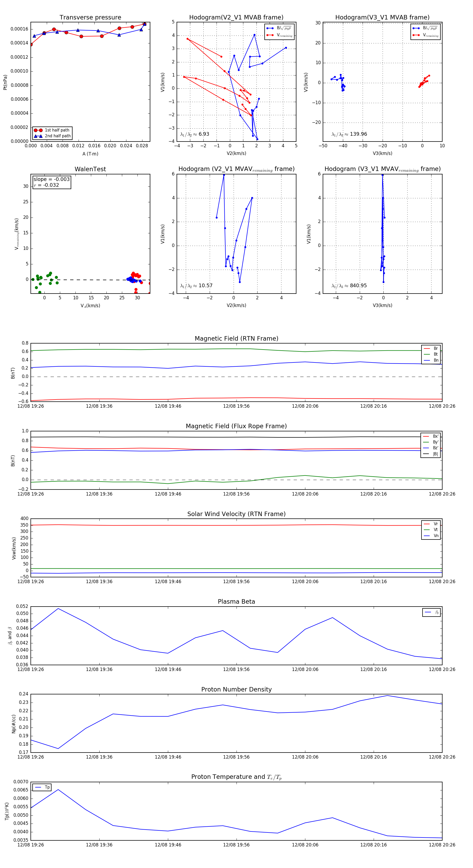Click the 'Plasma Beta' plot title
This screenshot has height=868, width=473.
(x=236, y=602)
